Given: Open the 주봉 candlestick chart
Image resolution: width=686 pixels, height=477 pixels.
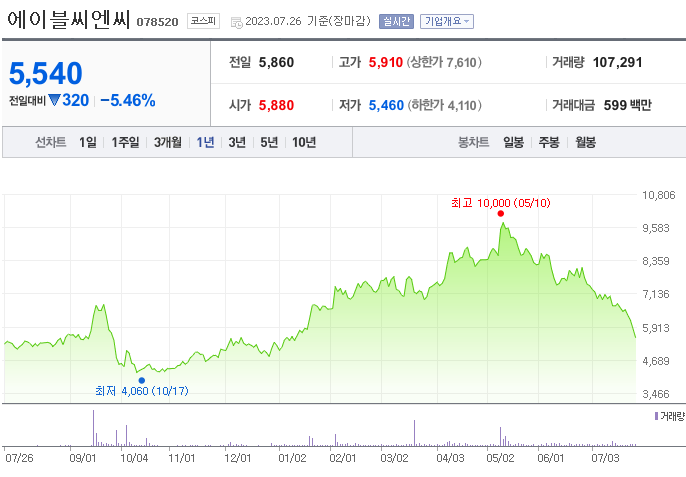Looking at the screenshot, I should pos(549,142).
